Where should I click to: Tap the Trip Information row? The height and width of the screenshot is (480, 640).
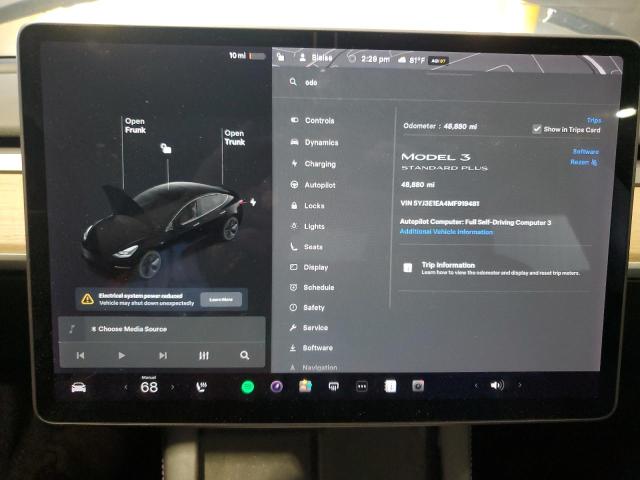496,268
